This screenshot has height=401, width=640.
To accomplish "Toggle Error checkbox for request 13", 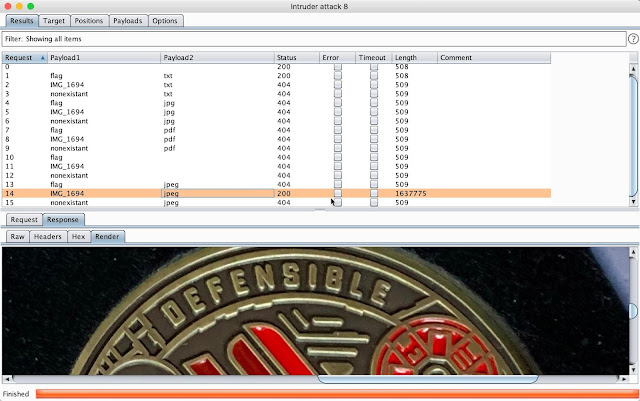I will click(x=338, y=184).
